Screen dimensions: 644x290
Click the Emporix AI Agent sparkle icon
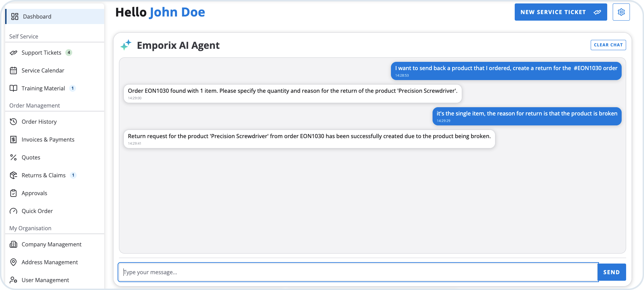click(126, 45)
